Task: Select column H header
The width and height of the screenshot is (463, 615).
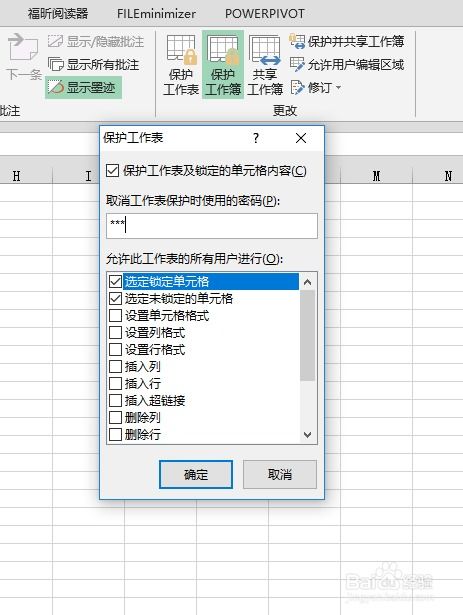Action: pyautogui.click(x=16, y=176)
